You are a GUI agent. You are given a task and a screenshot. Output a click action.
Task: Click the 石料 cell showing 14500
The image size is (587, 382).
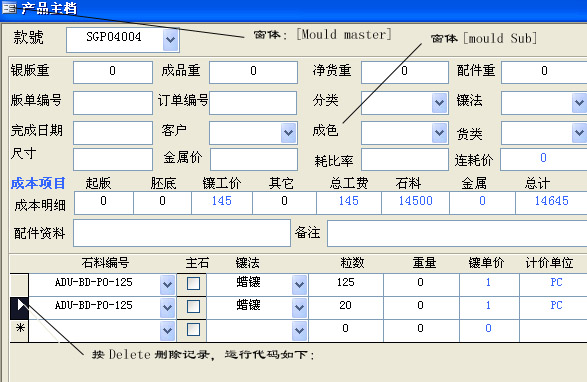[416, 203]
